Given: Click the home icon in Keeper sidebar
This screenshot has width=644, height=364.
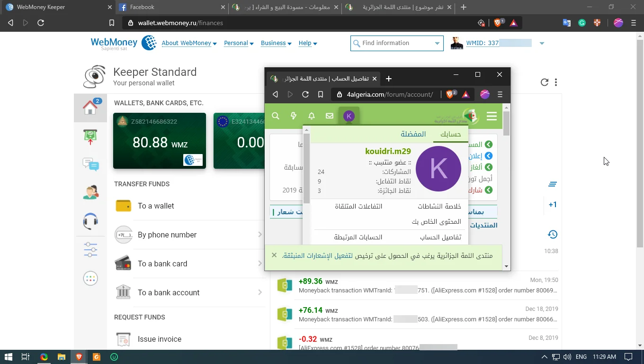Looking at the screenshot, I should click(90, 108).
